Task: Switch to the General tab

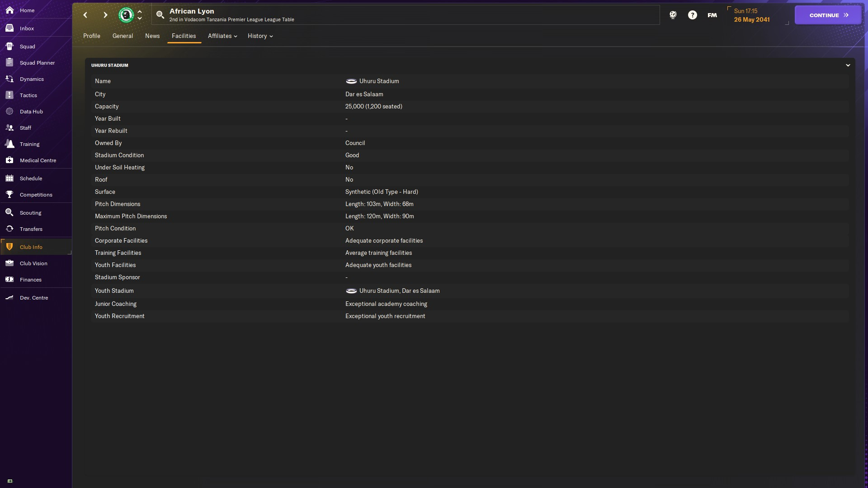Action: coord(123,36)
